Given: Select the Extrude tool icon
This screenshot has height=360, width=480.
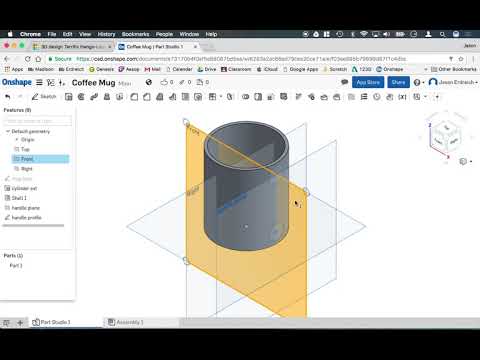Looking at the screenshot, I should (x=69, y=97).
